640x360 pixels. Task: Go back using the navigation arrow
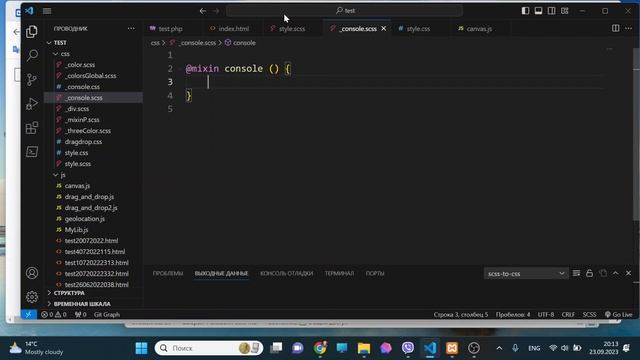(203, 11)
